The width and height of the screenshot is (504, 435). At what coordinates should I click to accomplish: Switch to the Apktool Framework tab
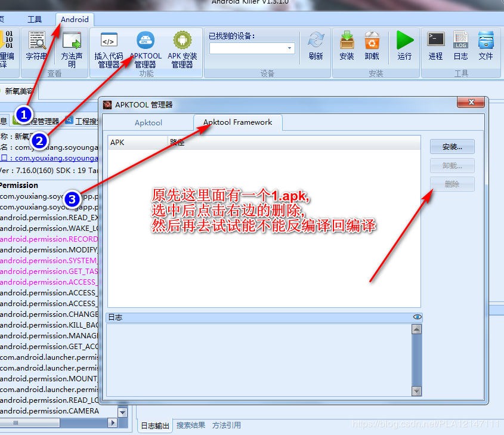click(237, 122)
